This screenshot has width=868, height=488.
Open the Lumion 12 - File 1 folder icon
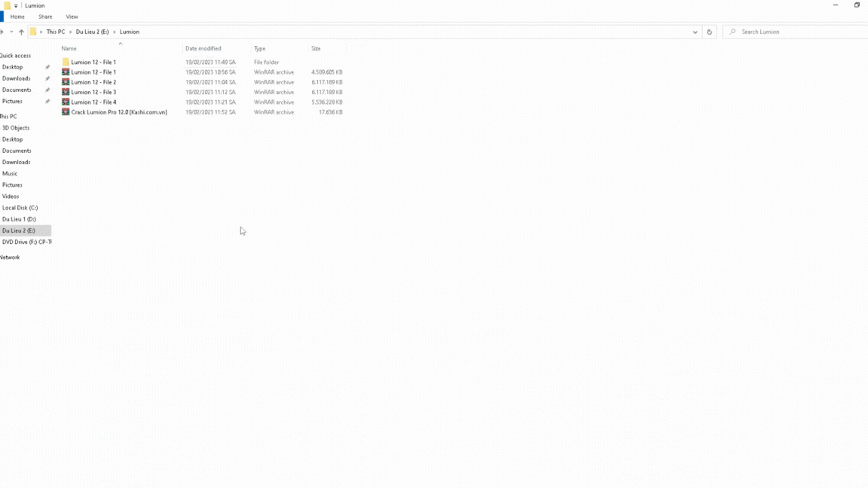pos(66,62)
